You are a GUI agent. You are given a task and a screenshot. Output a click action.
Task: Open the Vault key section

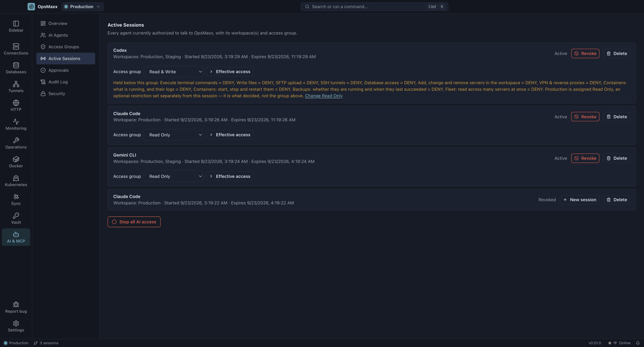point(16,218)
